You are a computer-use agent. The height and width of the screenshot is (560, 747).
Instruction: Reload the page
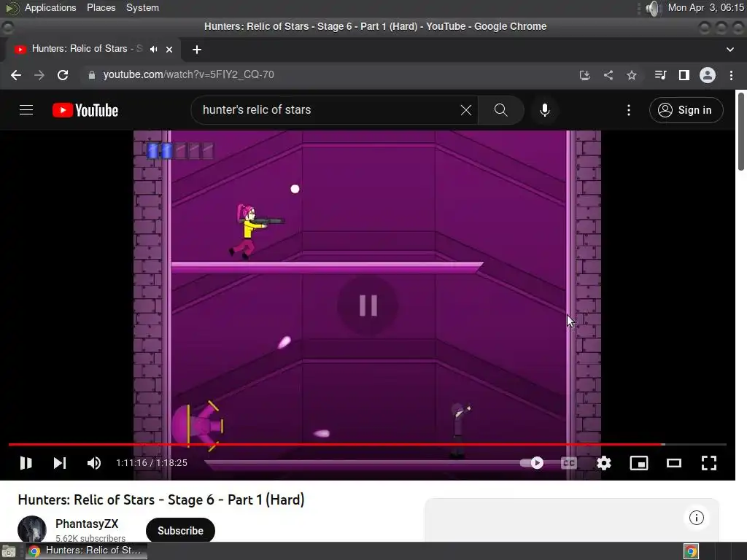click(x=63, y=75)
